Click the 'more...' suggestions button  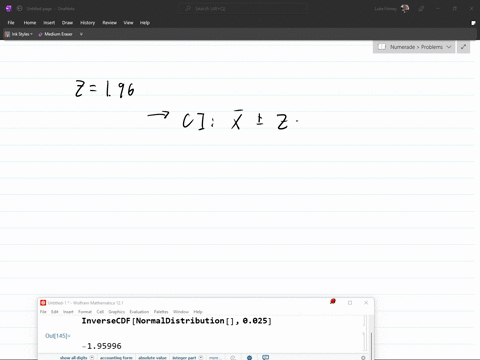[x=214, y=358]
